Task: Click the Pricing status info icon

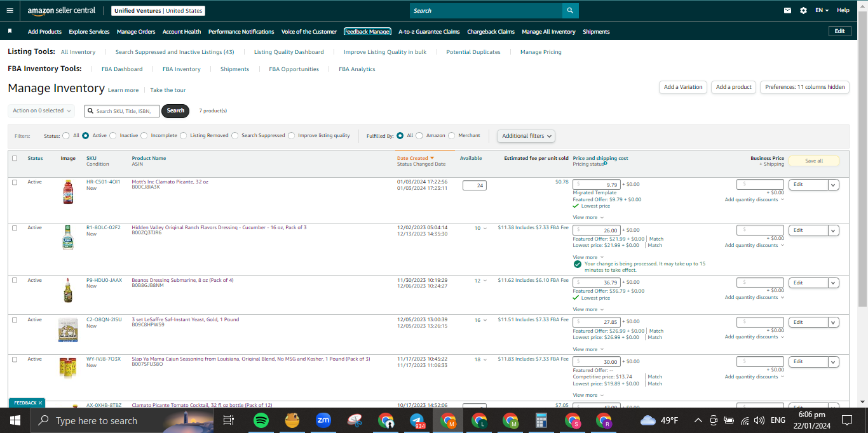Action: [606, 163]
